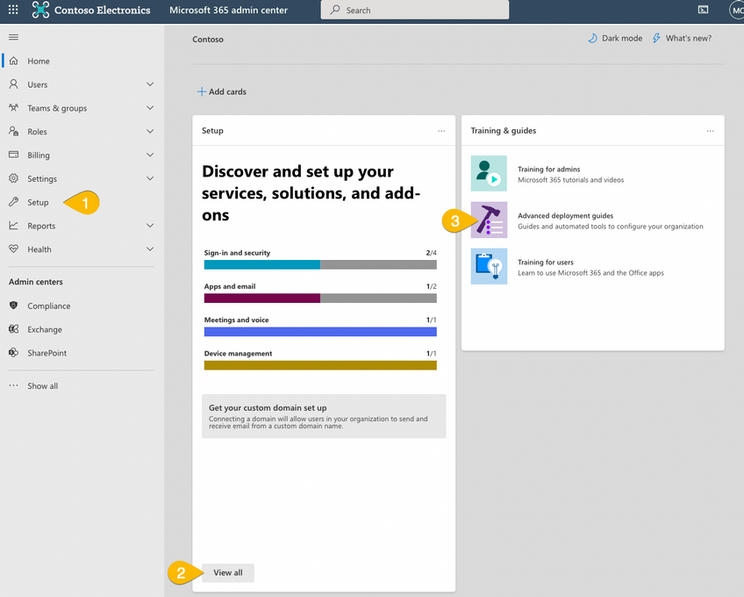Open the Advanced deployment guides hammer thumbnail

[489, 220]
